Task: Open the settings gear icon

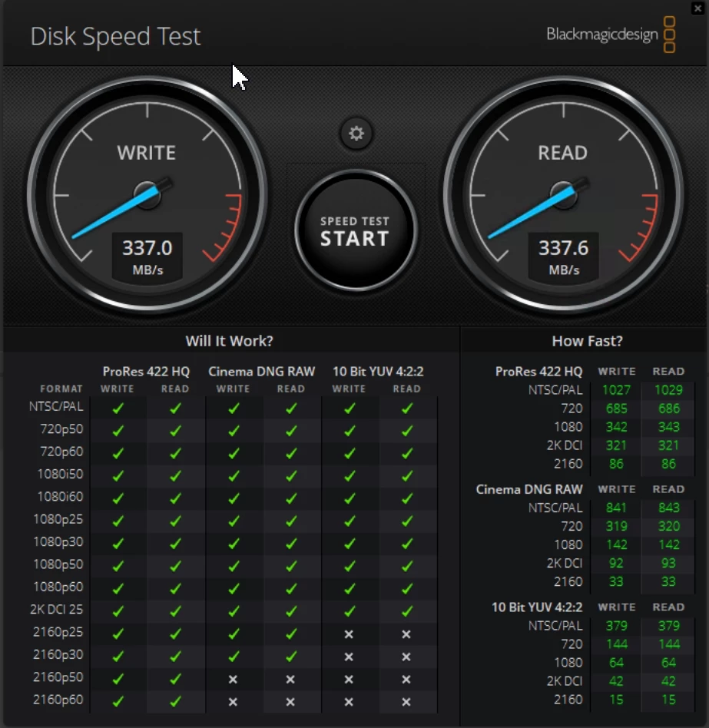Action: (x=356, y=134)
